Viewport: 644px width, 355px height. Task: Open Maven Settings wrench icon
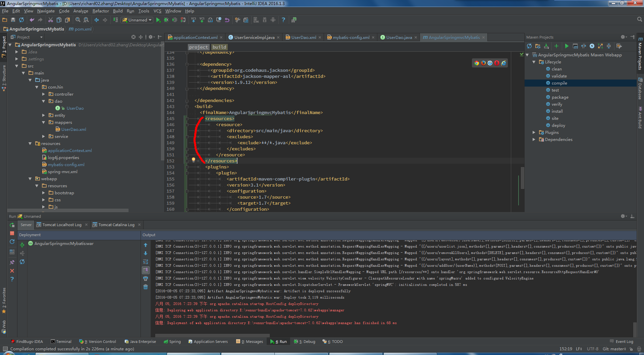pyautogui.click(x=619, y=46)
